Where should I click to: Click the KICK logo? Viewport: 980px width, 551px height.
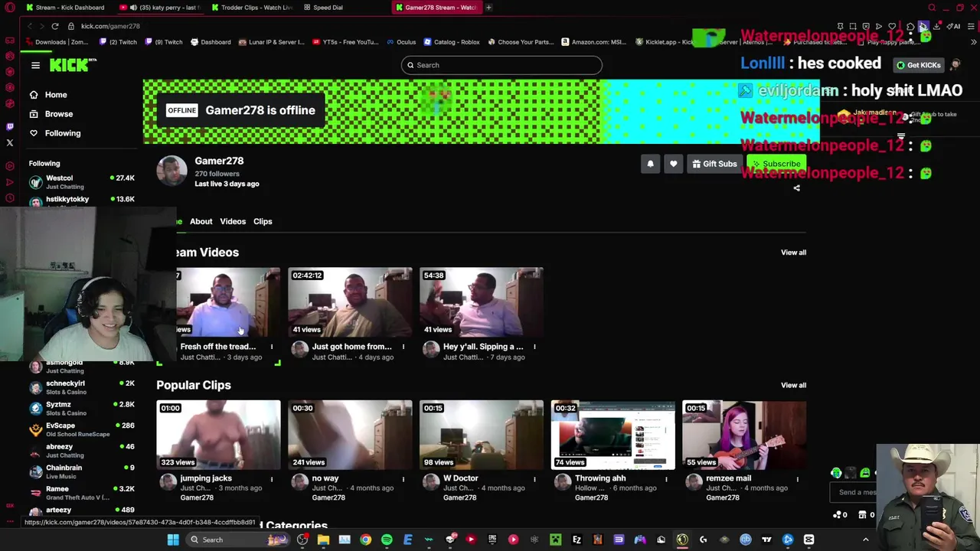[73, 66]
